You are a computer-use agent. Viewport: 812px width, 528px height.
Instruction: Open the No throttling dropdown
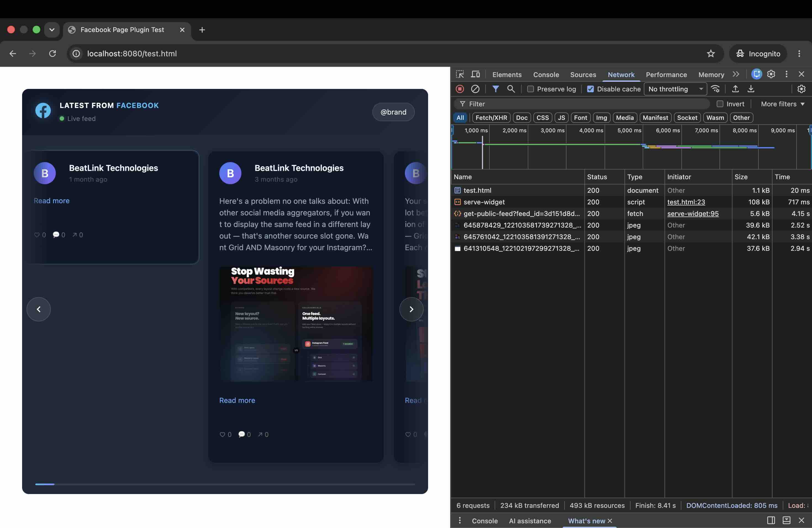click(675, 89)
